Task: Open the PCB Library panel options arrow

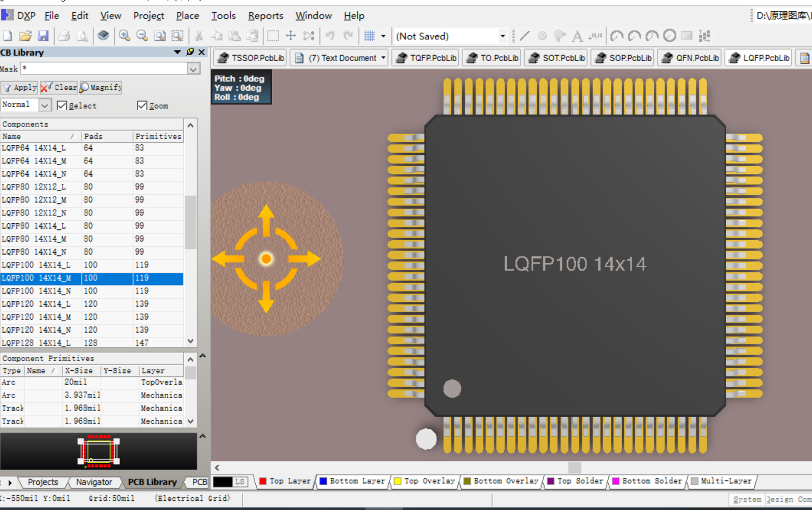Action: (178, 52)
